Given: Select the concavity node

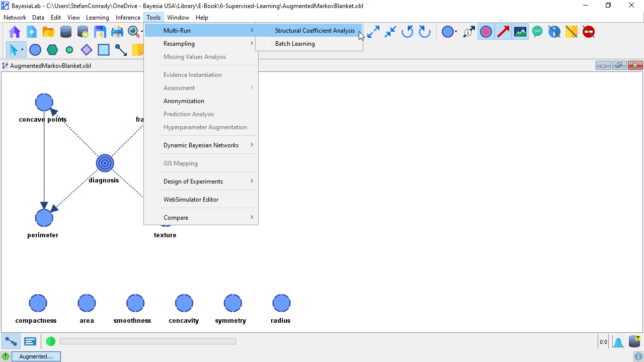Looking at the screenshot, I should point(184,303).
